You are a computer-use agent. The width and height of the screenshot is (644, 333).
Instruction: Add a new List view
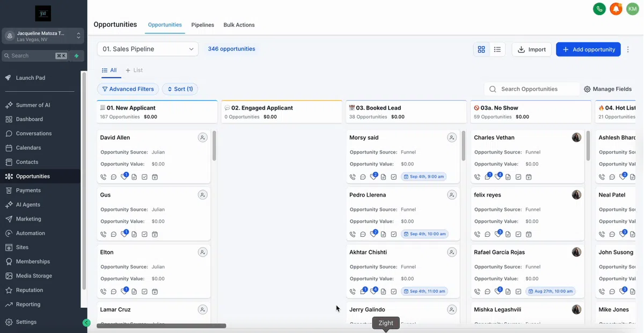[x=134, y=70]
